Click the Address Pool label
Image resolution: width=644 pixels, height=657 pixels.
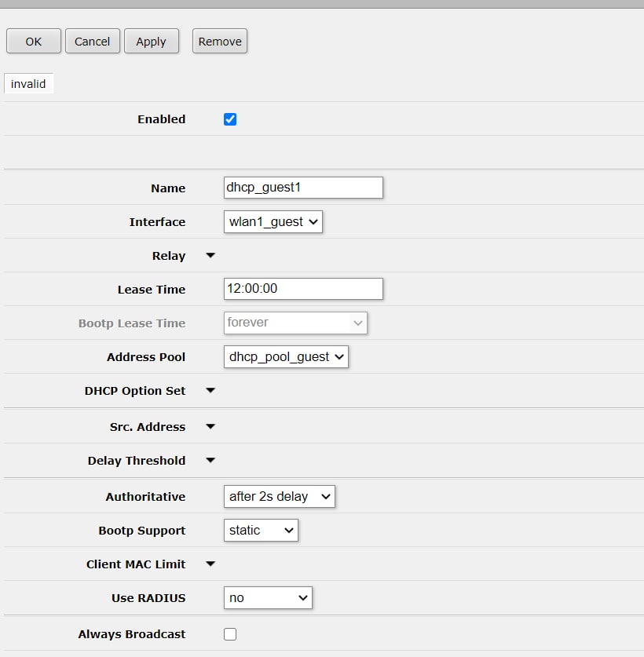point(146,357)
